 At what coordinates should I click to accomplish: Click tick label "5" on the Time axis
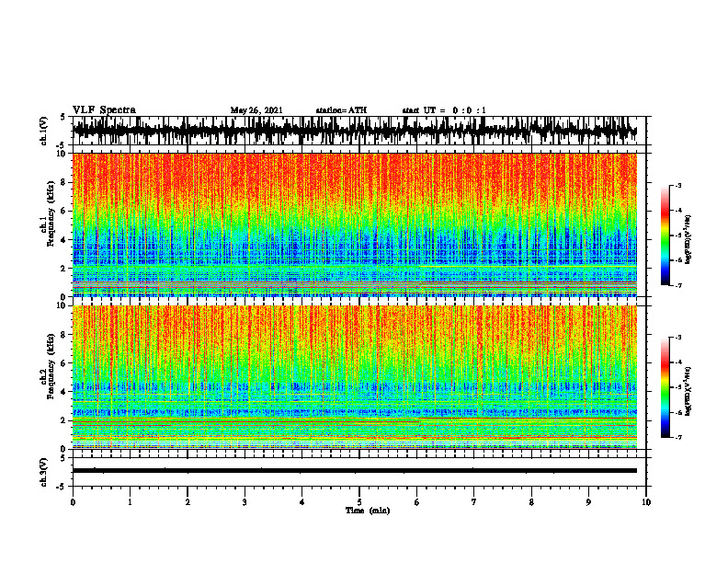[x=359, y=502]
